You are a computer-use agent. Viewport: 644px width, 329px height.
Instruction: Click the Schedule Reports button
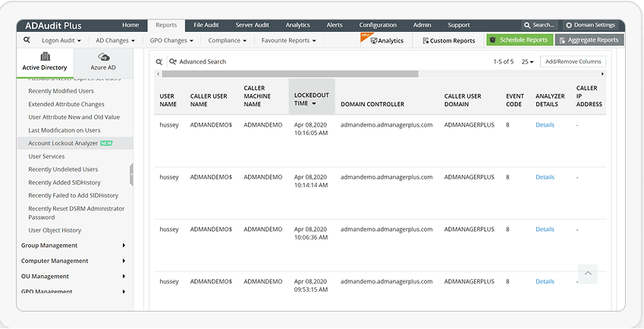[520, 39]
